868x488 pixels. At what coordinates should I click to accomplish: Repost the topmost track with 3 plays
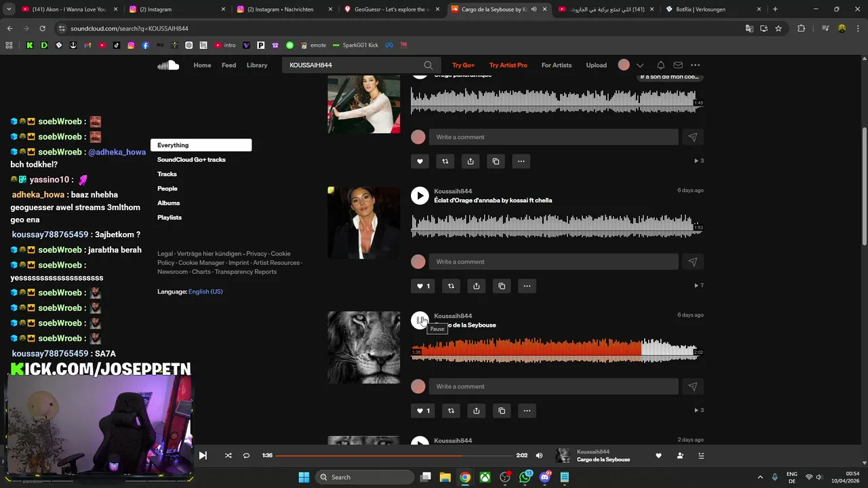pos(445,161)
